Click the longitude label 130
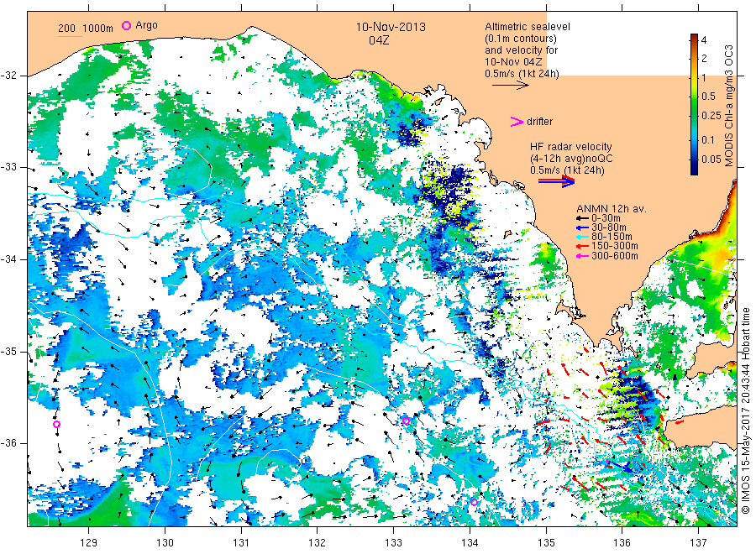This screenshot has width=756, height=554. (x=165, y=543)
